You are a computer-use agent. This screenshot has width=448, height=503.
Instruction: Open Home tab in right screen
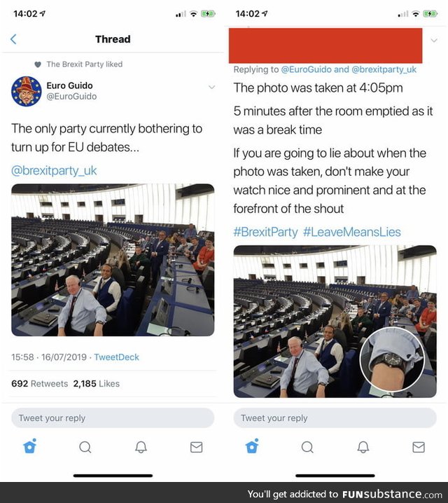252,446
